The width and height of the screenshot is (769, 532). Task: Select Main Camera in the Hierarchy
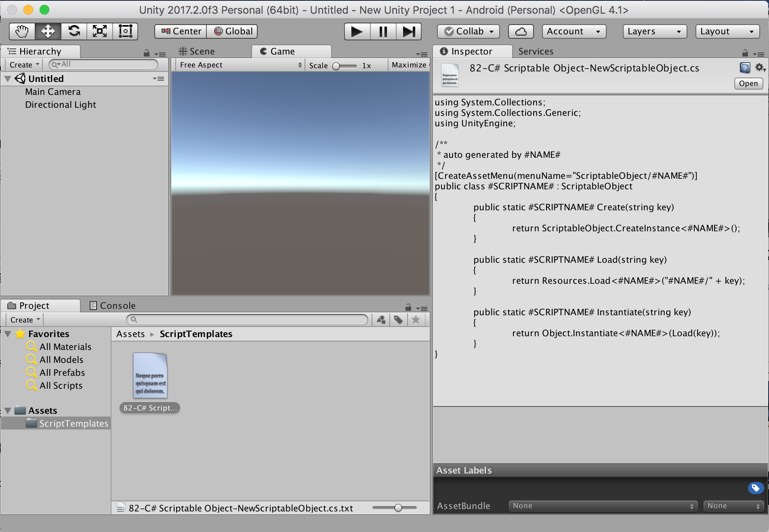click(x=53, y=92)
